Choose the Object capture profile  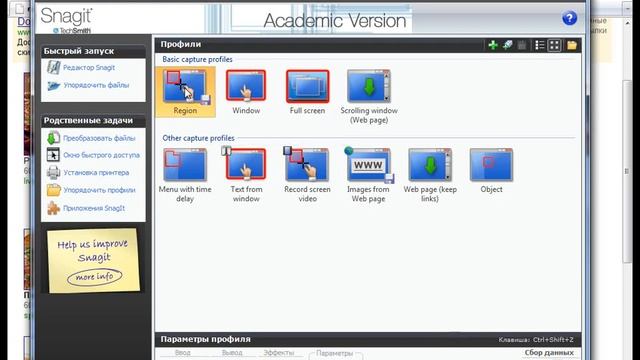coord(491,171)
